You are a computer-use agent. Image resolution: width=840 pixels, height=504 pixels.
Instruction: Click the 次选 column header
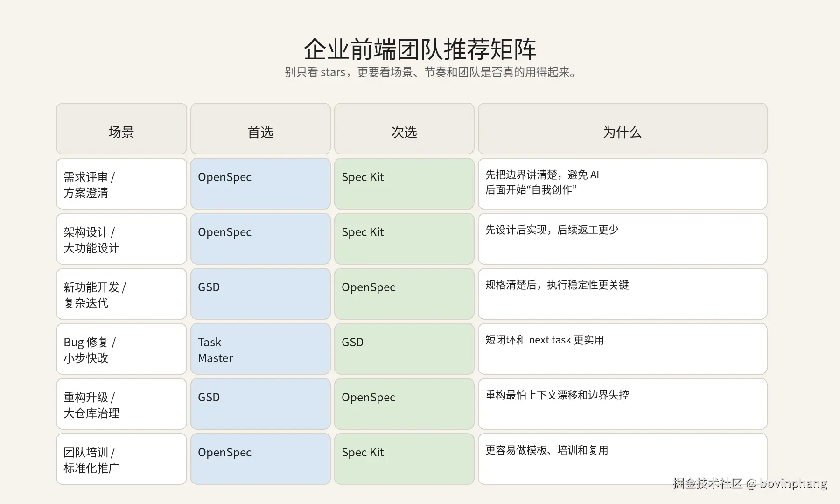[404, 129]
